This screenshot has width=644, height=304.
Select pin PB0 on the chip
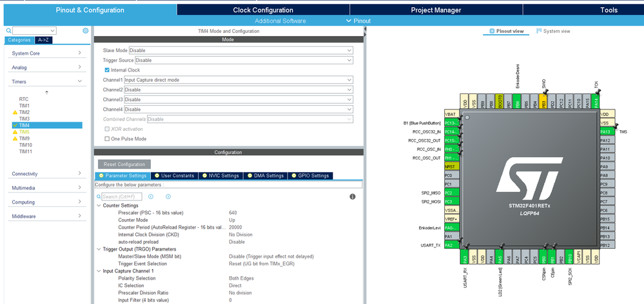(543, 256)
